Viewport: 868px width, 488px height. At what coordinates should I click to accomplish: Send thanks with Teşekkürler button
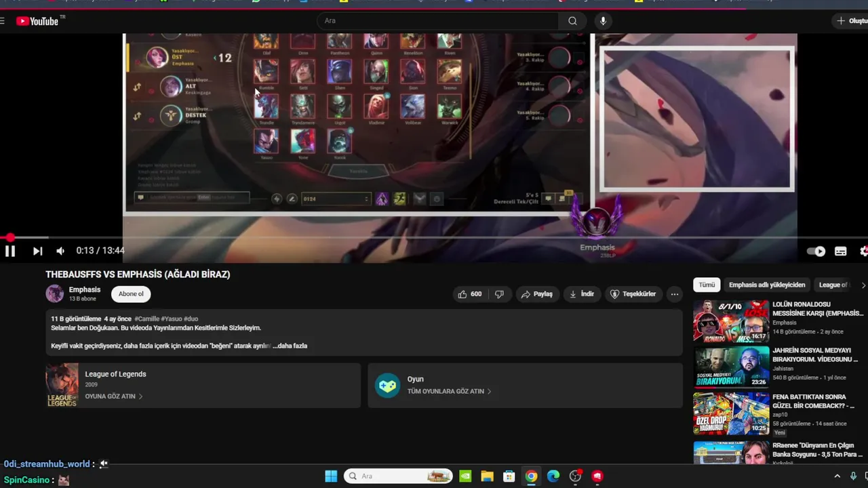(x=633, y=294)
